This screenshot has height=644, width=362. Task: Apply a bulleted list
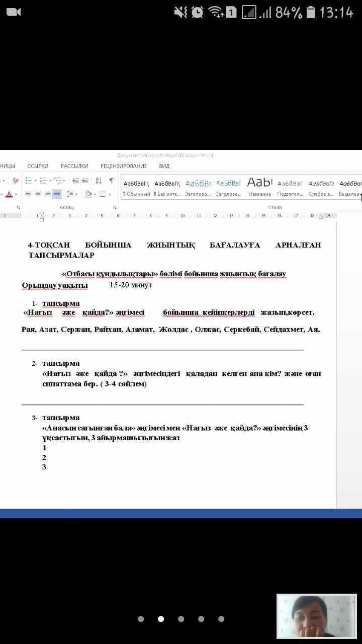(28, 181)
